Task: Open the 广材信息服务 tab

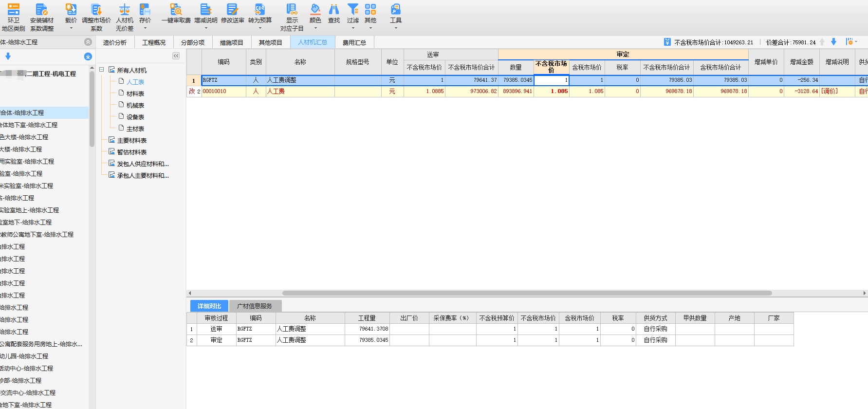Action: [x=255, y=306]
